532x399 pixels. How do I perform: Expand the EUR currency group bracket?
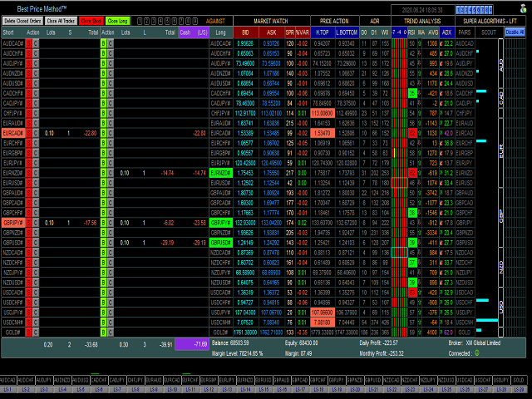pyautogui.click(x=500, y=153)
